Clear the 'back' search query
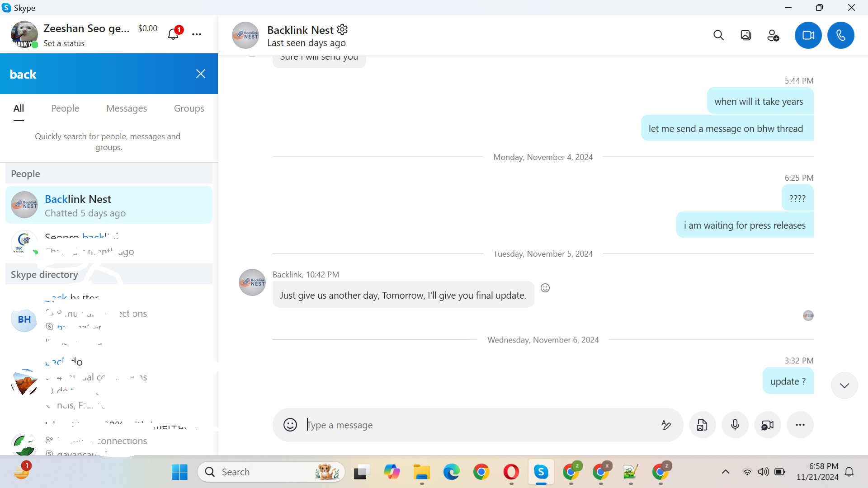The height and width of the screenshot is (488, 868). coord(201,74)
